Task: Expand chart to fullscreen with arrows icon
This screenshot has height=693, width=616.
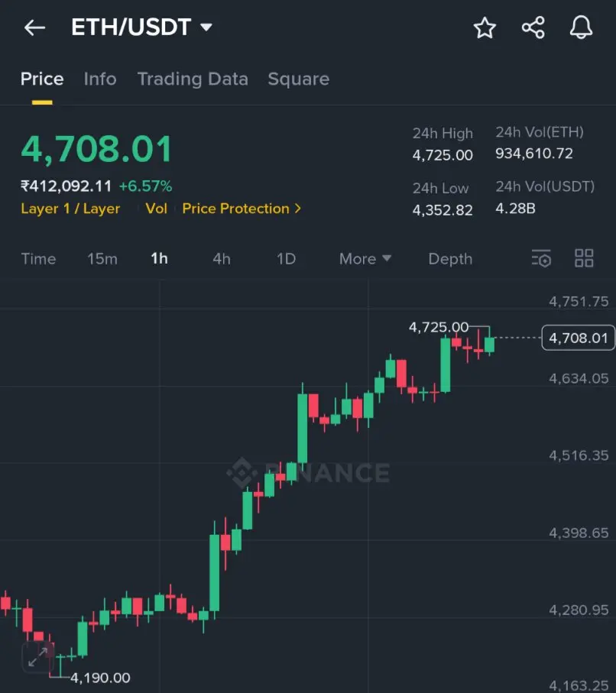Action: (37, 657)
